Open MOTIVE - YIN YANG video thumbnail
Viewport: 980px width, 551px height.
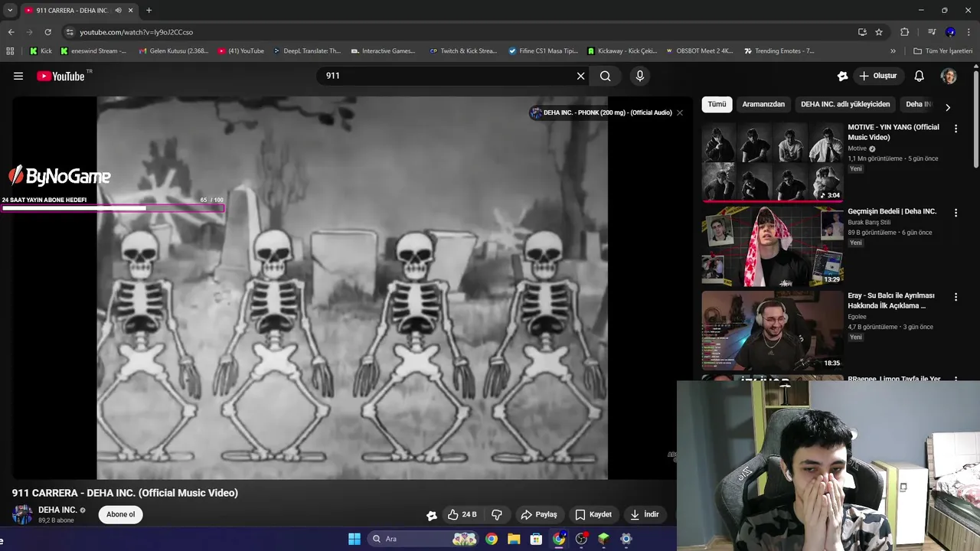tap(773, 161)
